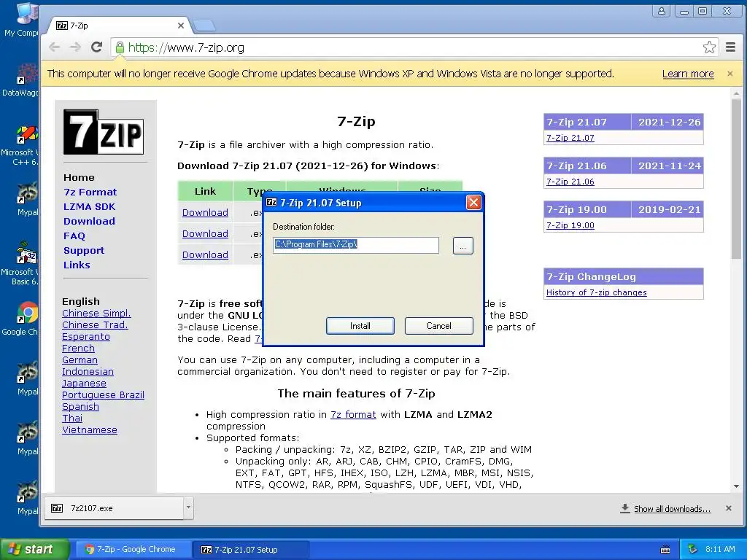747x560 pixels.
Task: Open the Chrome user profile icon
Action: point(662,11)
